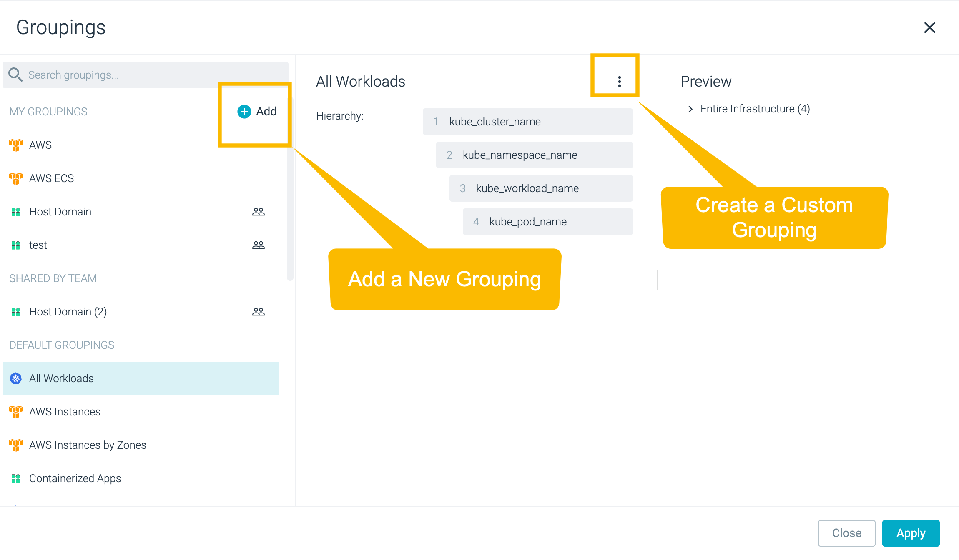Click hierarchy level 2 kube_namespace_name
Image resolution: width=959 pixels, height=560 pixels.
pos(535,155)
